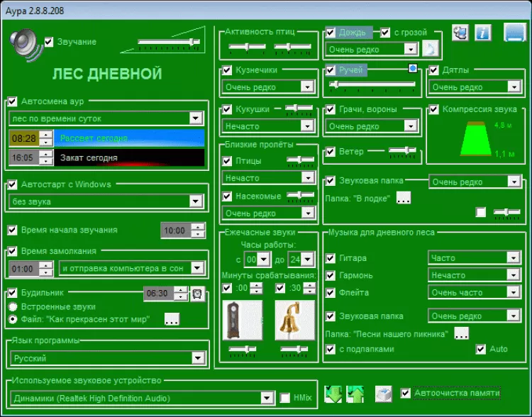Image resolution: width=532 pixels, height=417 pixels.
Task: Open the "лес по времени суток" dropdown
Action: click(106, 118)
